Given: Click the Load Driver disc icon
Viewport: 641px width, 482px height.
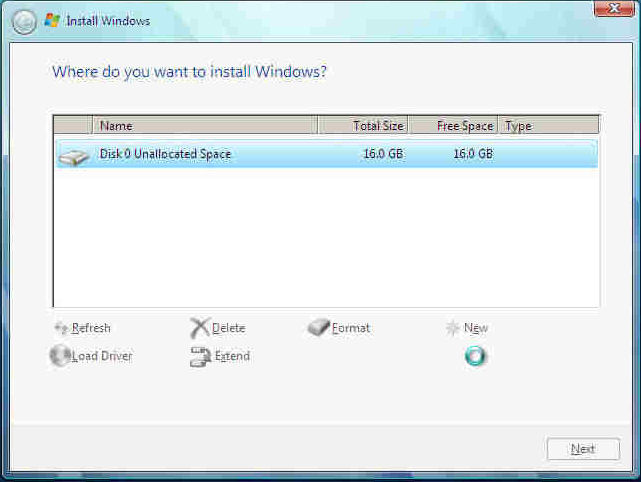Looking at the screenshot, I should pos(60,356).
